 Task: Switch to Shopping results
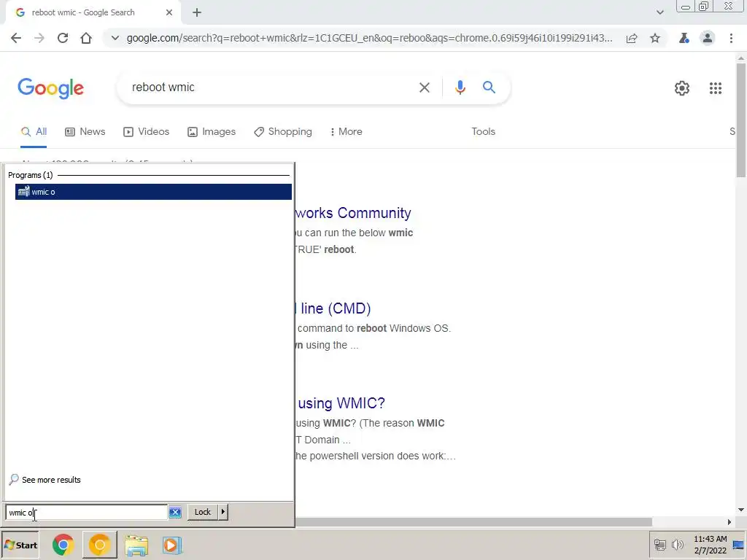click(283, 132)
